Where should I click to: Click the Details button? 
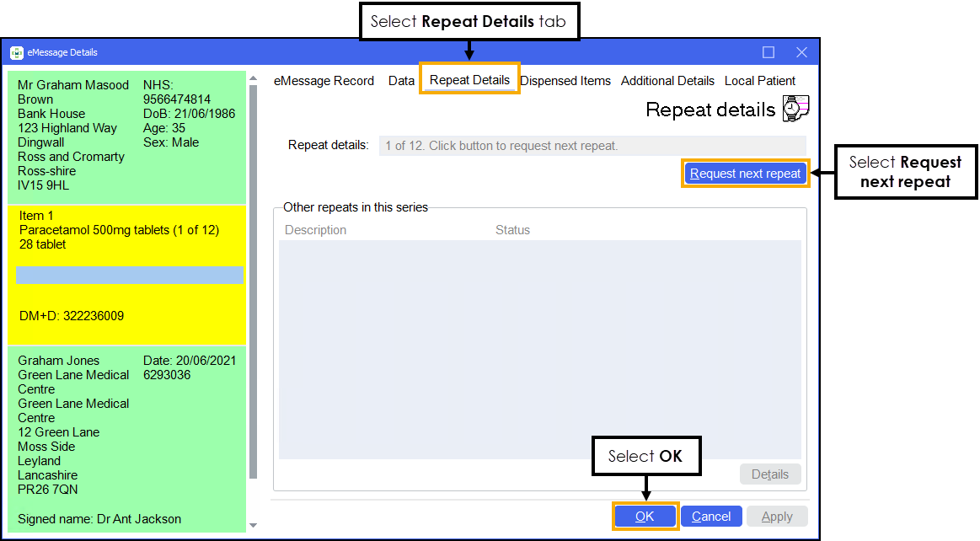coord(769,474)
